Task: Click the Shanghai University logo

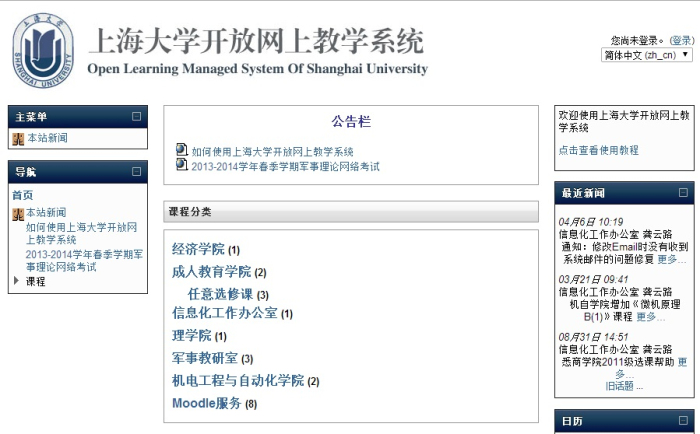Action: tap(43, 50)
